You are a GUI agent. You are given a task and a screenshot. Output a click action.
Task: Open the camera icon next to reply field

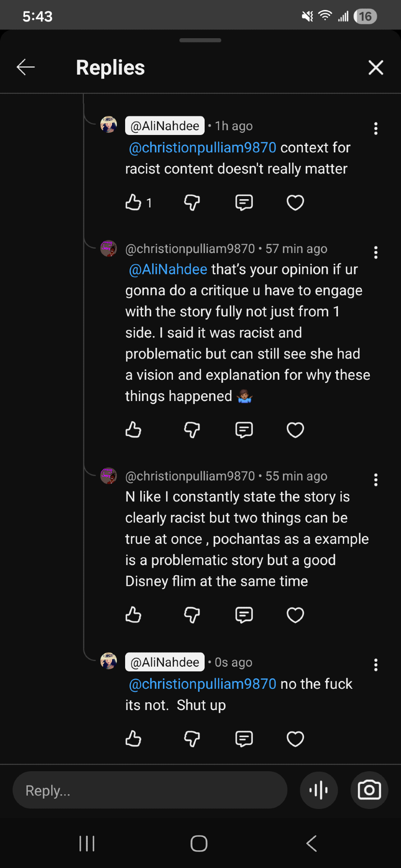pyautogui.click(x=369, y=790)
